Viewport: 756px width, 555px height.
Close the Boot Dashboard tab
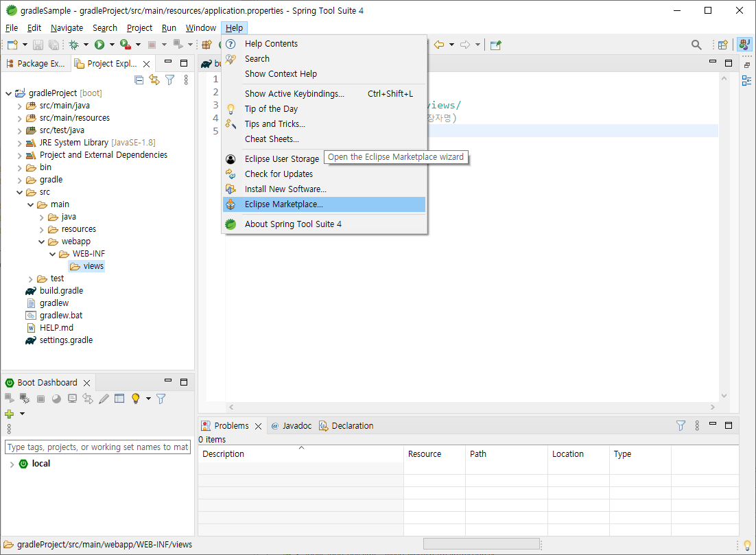coord(87,383)
